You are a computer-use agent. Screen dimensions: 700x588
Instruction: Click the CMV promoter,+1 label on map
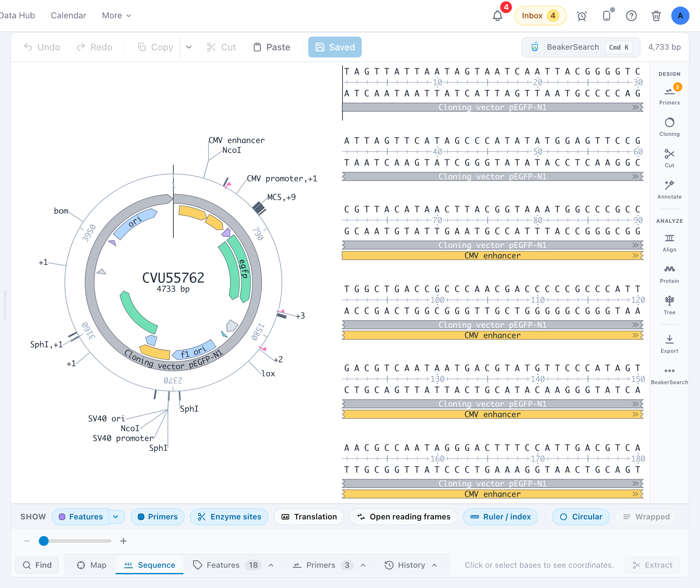[x=282, y=178]
